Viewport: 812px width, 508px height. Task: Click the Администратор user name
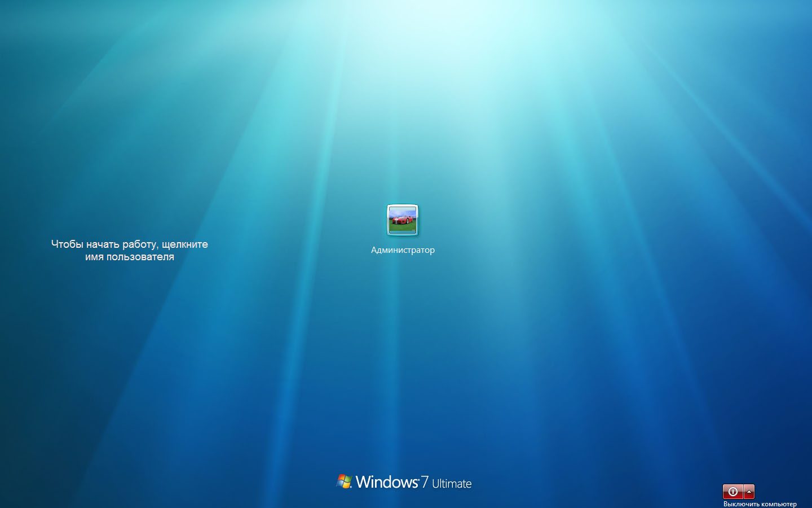coord(403,250)
